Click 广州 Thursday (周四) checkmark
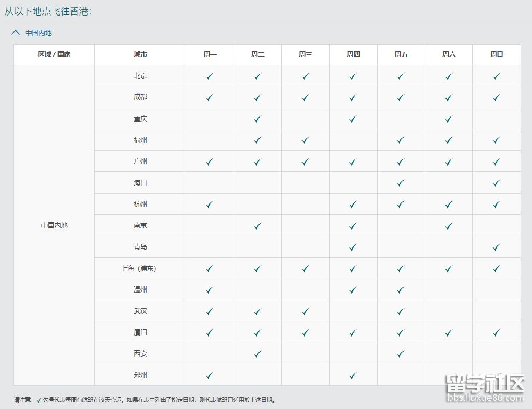Screen dimensions: 532x409 [353, 162]
